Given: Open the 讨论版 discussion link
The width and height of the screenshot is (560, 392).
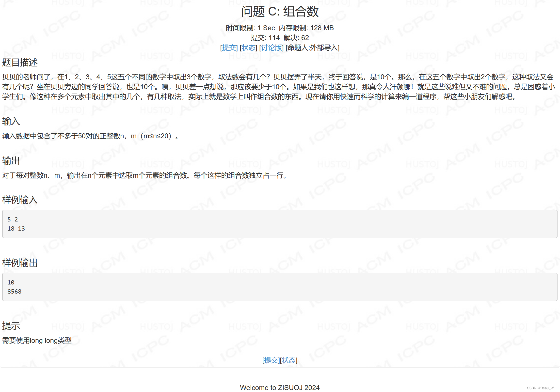Looking at the screenshot, I should 271,48.
